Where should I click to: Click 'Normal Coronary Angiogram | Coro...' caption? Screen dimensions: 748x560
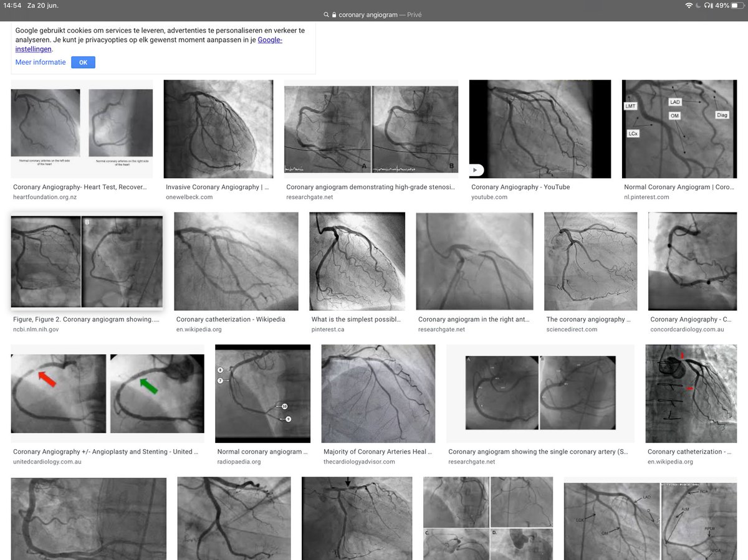click(x=680, y=187)
